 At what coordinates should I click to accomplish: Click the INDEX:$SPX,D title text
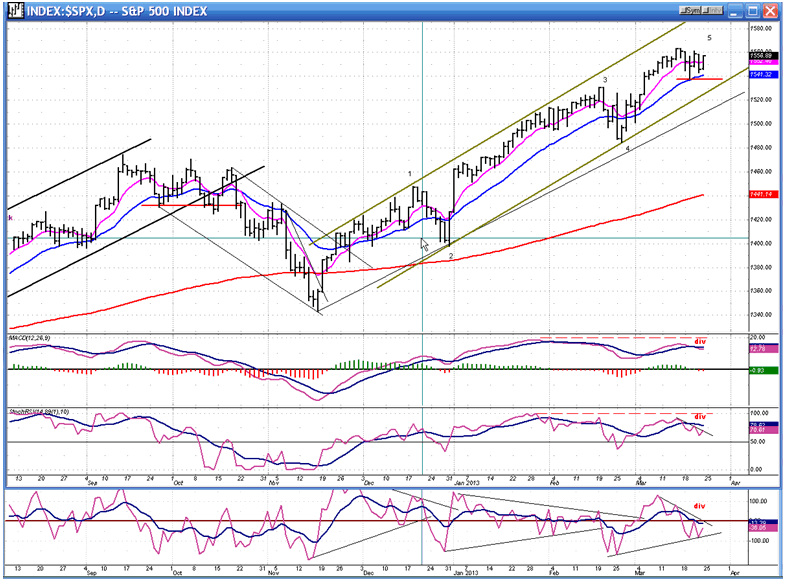(66, 11)
